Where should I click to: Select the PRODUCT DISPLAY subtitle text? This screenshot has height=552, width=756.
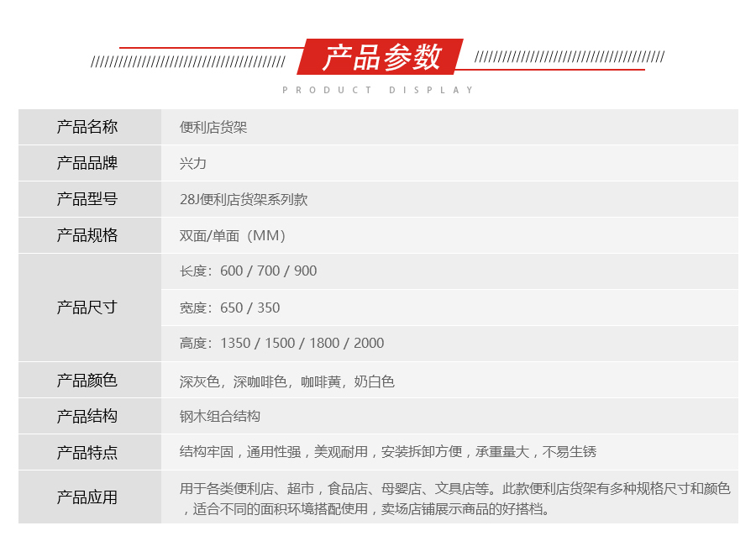(x=377, y=90)
